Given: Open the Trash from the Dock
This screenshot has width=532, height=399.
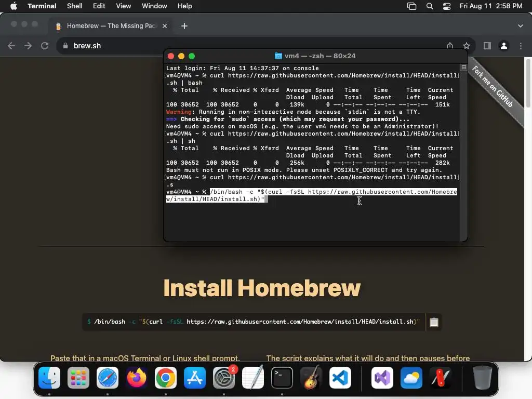Looking at the screenshot, I should click(483, 378).
